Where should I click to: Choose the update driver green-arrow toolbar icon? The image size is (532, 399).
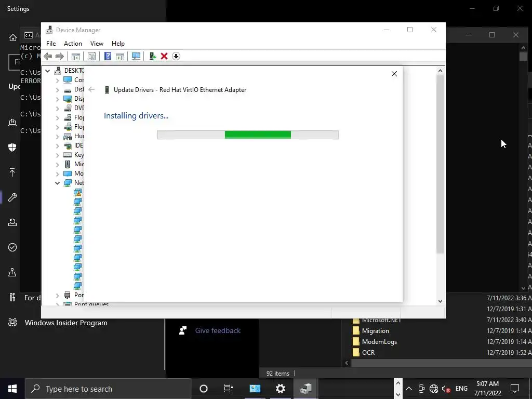pos(152,56)
